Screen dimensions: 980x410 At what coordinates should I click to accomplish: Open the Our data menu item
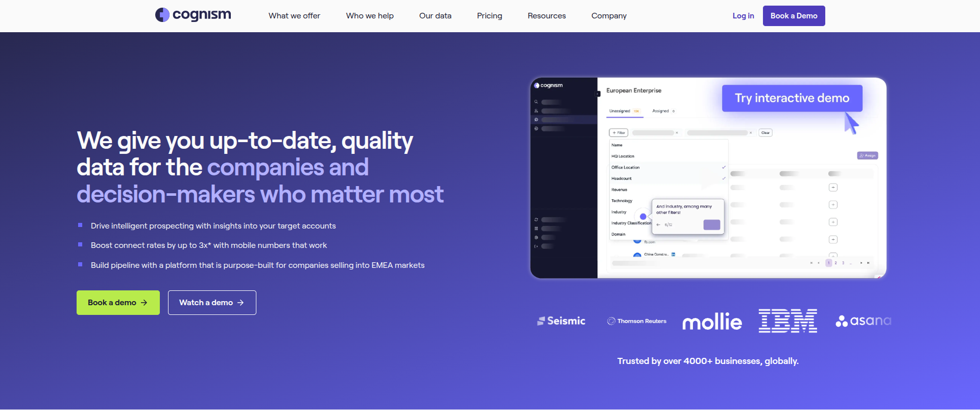pyautogui.click(x=435, y=16)
